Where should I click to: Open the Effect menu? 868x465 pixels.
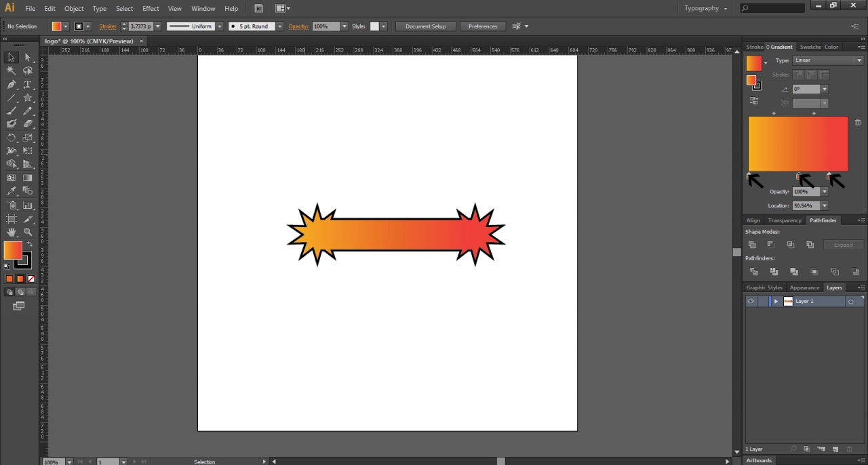[x=151, y=9]
